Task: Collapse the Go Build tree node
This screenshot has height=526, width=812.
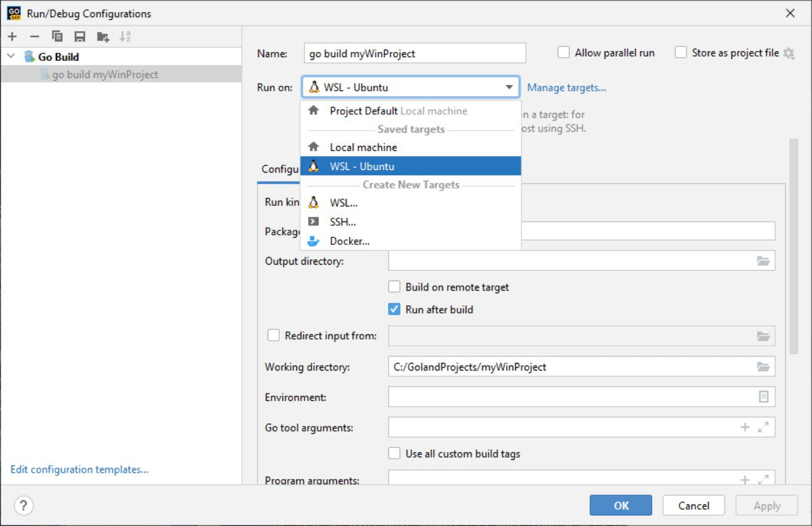Action: click(10, 56)
